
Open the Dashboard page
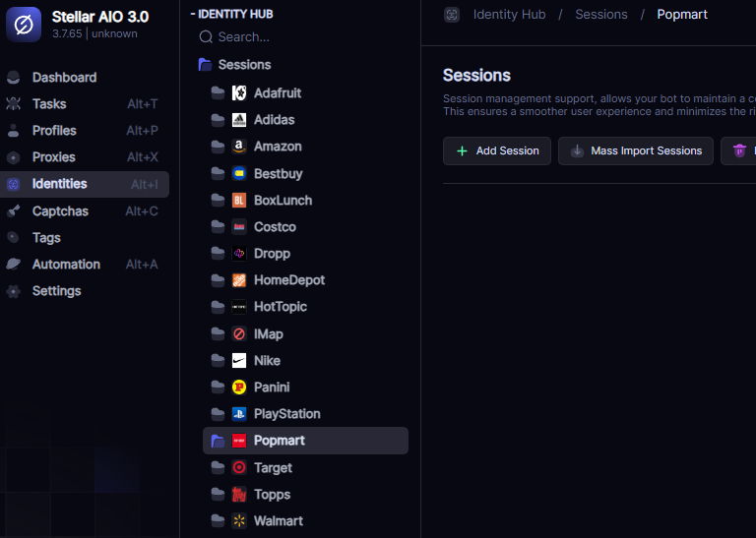tap(64, 77)
